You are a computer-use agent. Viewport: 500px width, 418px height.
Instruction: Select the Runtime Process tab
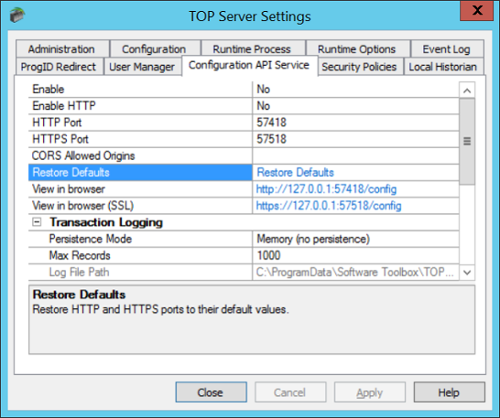tap(252, 49)
